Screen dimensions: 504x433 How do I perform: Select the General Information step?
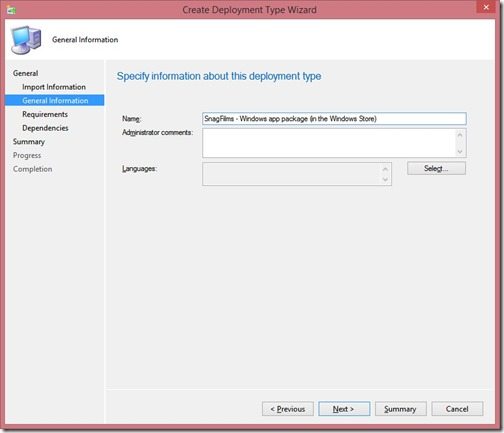[x=55, y=100]
